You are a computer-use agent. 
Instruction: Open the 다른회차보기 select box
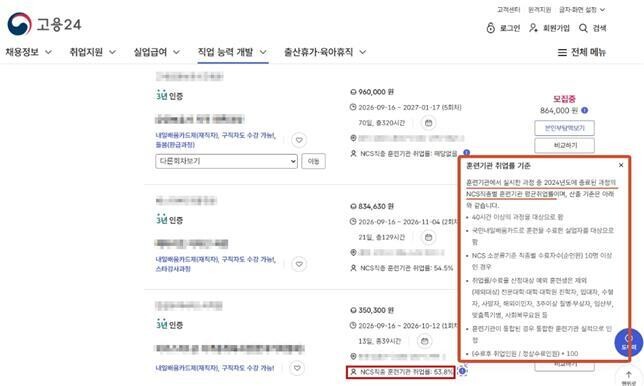[226, 161]
